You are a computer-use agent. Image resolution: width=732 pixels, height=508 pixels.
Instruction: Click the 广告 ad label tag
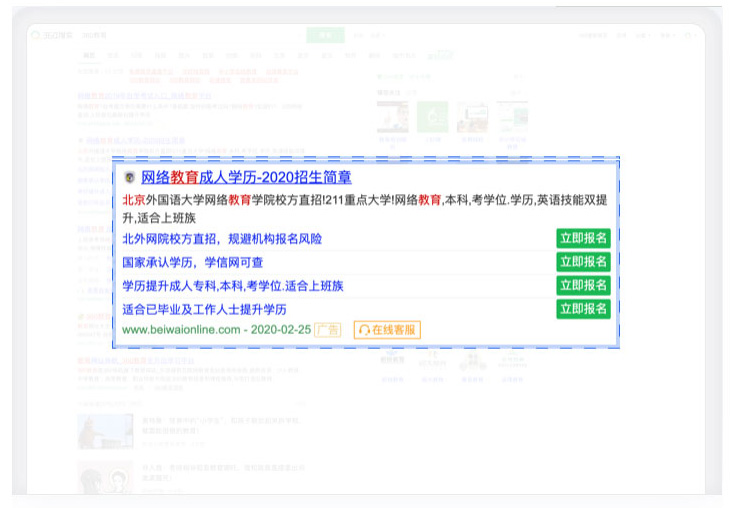[328, 330]
